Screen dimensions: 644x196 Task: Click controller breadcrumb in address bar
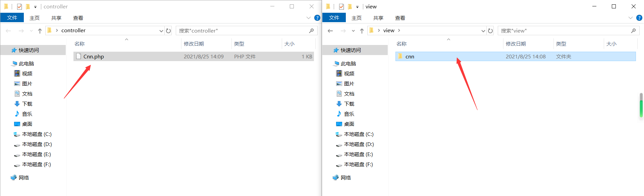[x=73, y=31]
